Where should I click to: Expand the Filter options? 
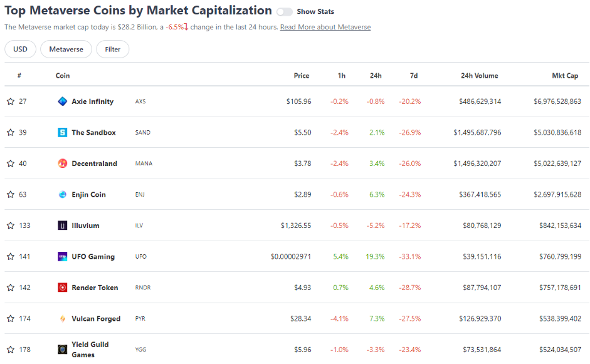coord(113,49)
